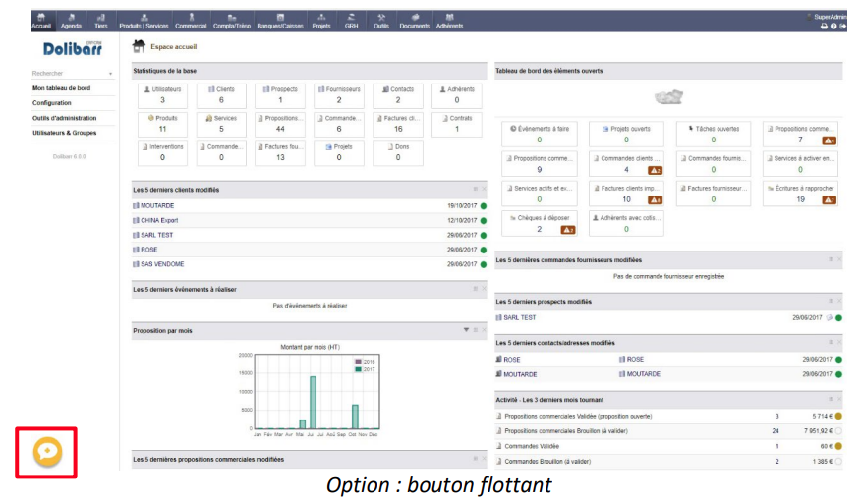The width and height of the screenshot is (862, 504).
Task: Open the Compta/Tréso menu
Action: (x=231, y=21)
